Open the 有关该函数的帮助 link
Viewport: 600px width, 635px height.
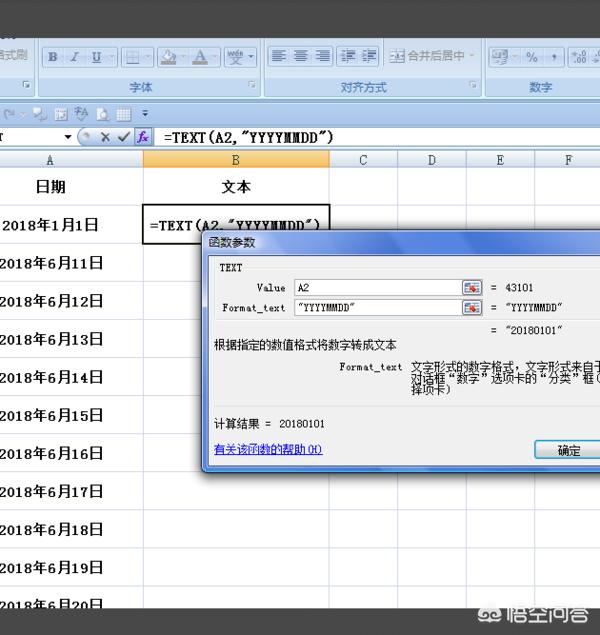268,450
